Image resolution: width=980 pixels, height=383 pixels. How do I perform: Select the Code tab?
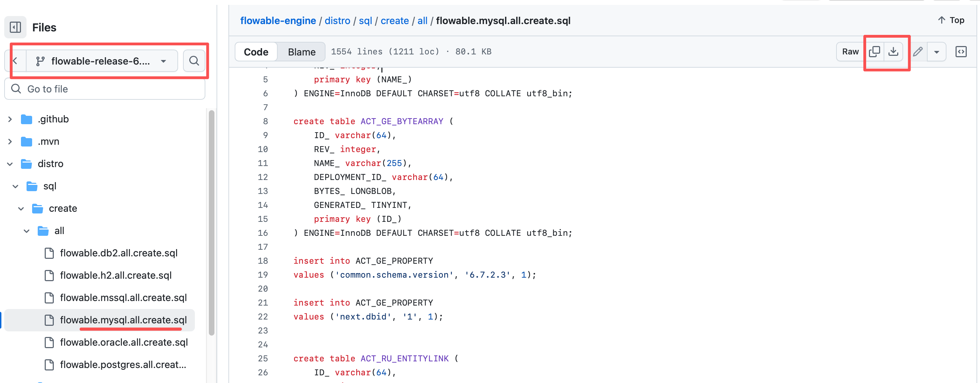pyautogui.click(x=256, y=52)
